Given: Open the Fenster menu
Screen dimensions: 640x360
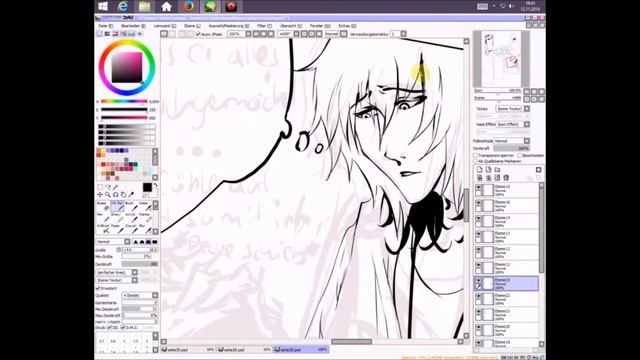Looking at the screenshot, I should point(320,26).
